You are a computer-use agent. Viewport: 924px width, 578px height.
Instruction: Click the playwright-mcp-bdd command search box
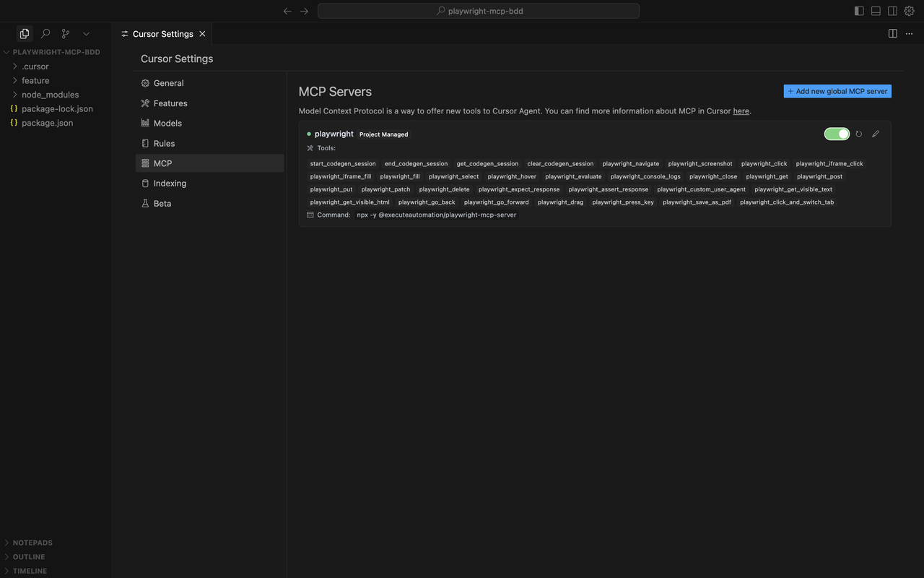point(478,11)
